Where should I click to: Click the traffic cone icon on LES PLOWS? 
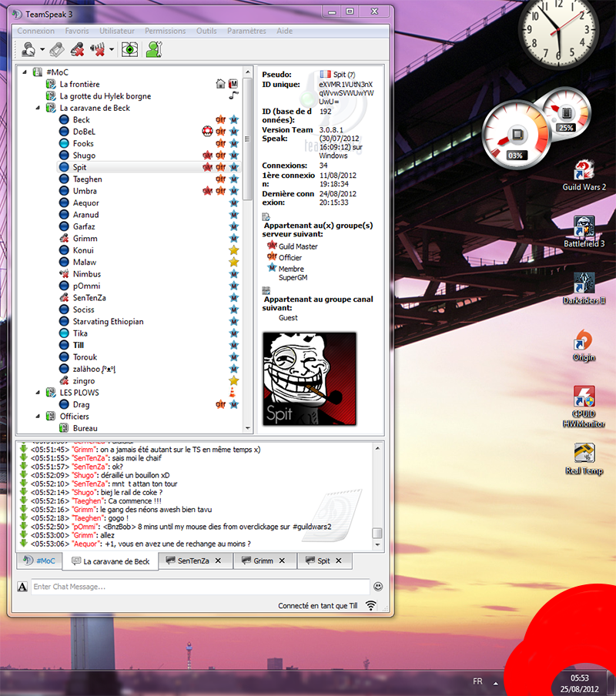pos(232,393)
